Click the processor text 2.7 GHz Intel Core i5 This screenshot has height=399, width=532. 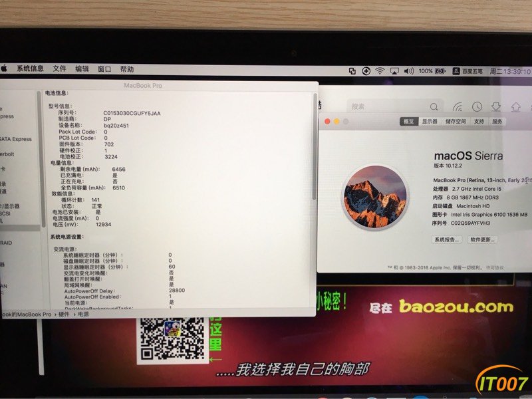pos(476,189)
